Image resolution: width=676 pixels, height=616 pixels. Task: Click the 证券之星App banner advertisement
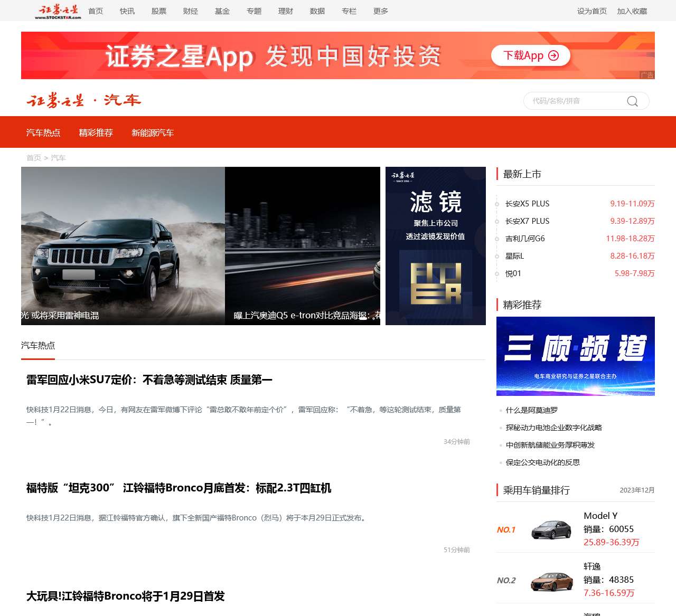[x=338, y=55]
